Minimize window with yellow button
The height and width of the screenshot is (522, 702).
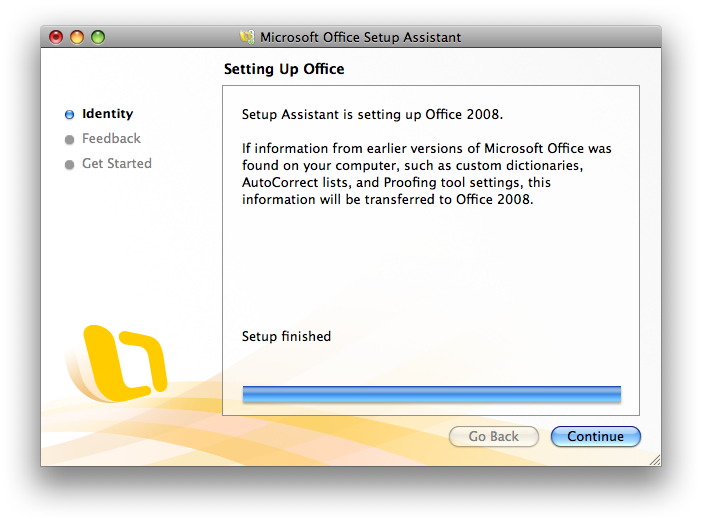(x=77, y=37)
